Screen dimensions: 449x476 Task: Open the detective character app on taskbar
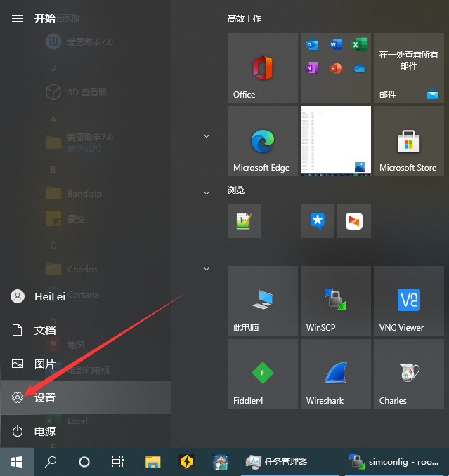[x=220, y=462]
